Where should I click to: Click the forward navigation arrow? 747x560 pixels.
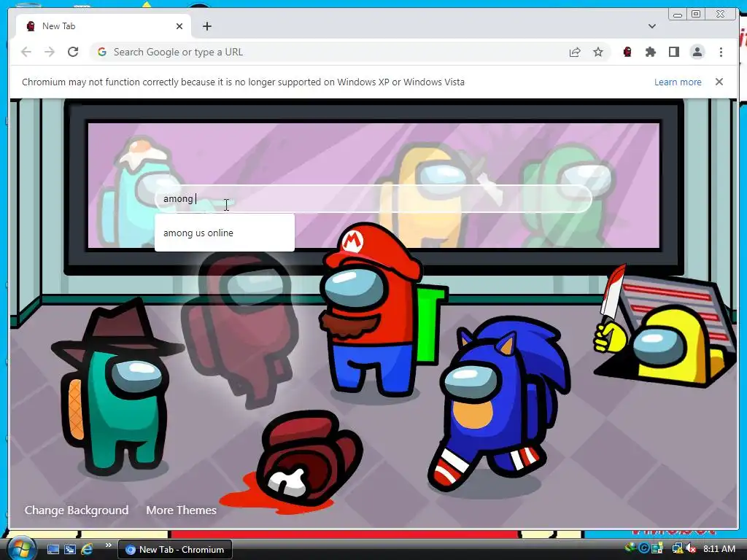50,52
